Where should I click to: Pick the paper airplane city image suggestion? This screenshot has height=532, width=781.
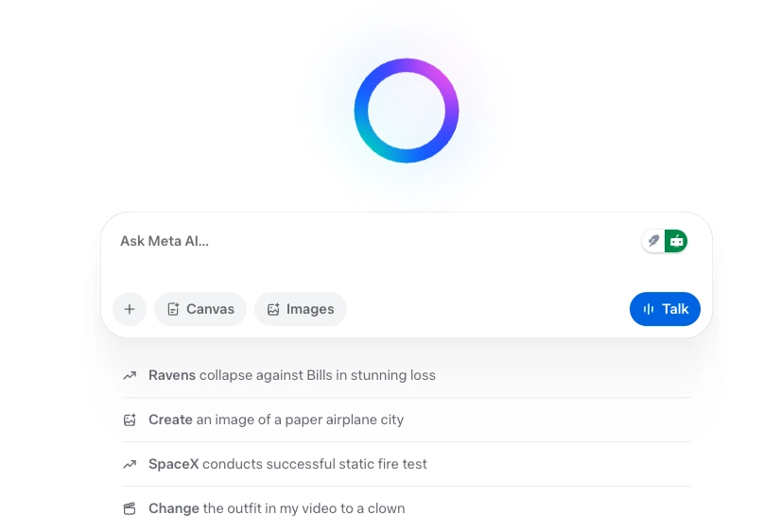407,420
